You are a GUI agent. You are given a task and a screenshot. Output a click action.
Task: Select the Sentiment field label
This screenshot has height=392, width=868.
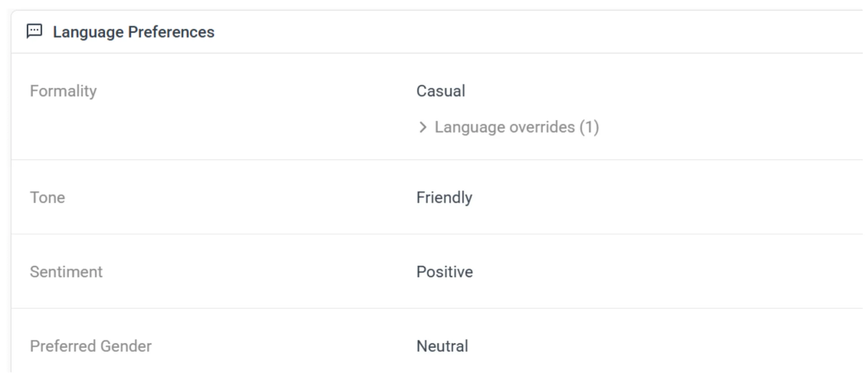pos(66,272)
